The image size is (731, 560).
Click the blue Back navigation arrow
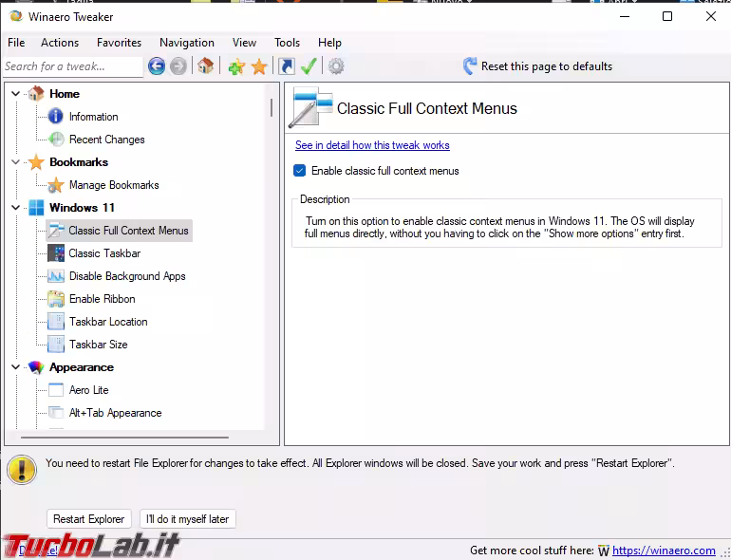[157, 66]
